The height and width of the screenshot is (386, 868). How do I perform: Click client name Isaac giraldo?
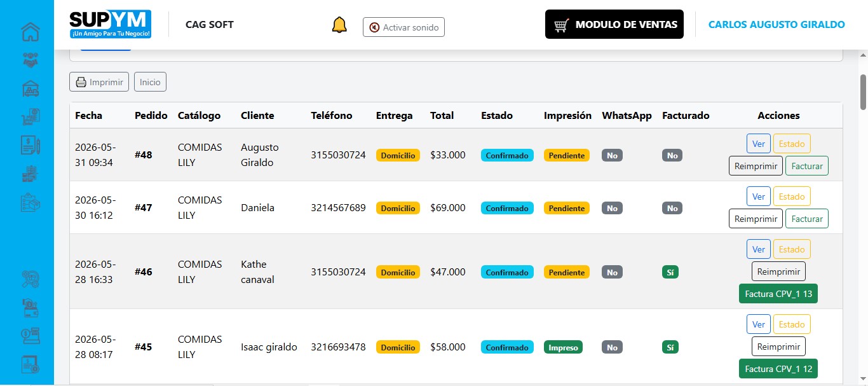point(269,347)
